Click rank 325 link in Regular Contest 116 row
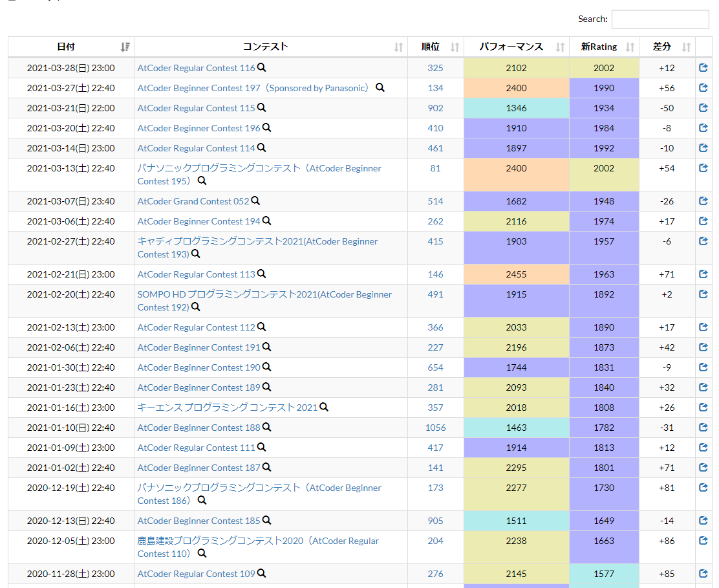This screenshot has width=719, height=588. coord(435,68)
